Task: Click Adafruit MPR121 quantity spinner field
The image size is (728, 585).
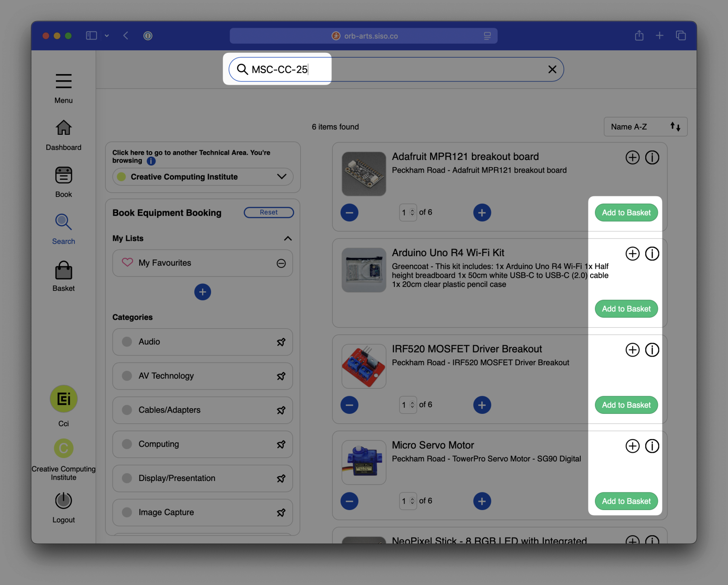Action: coord(408,212)
